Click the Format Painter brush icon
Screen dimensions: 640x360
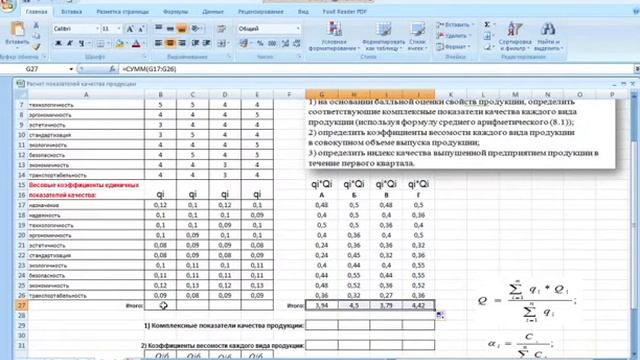36,47
